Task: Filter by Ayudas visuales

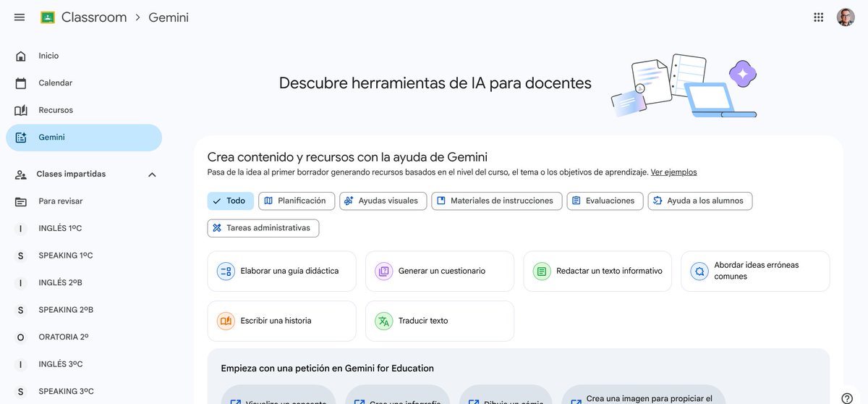Action: pos(383,201)
